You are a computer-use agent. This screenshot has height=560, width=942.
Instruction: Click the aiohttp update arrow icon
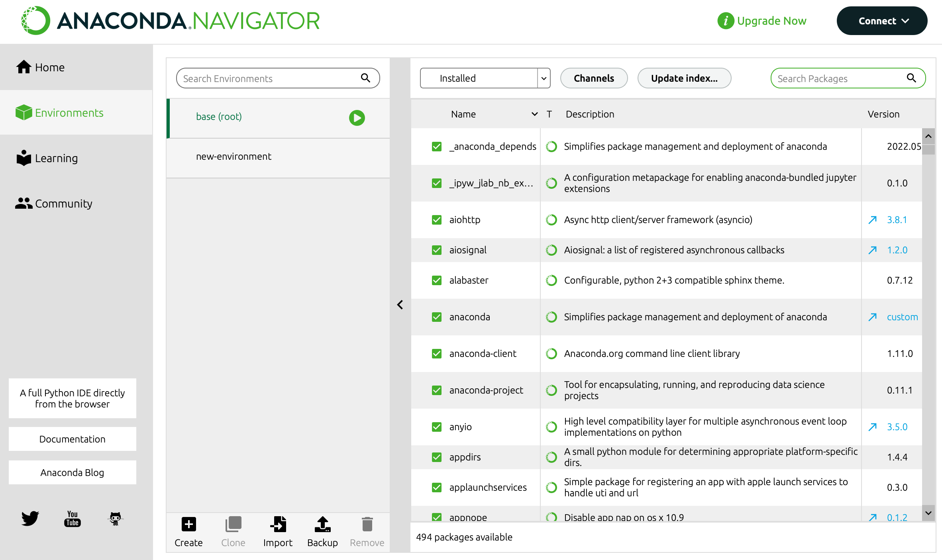[873, 220]
